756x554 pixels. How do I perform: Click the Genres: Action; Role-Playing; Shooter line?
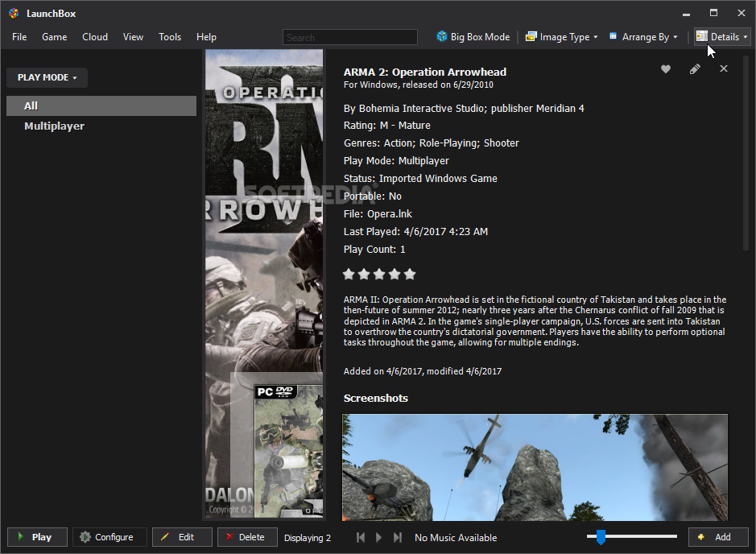tap(431, 143)
